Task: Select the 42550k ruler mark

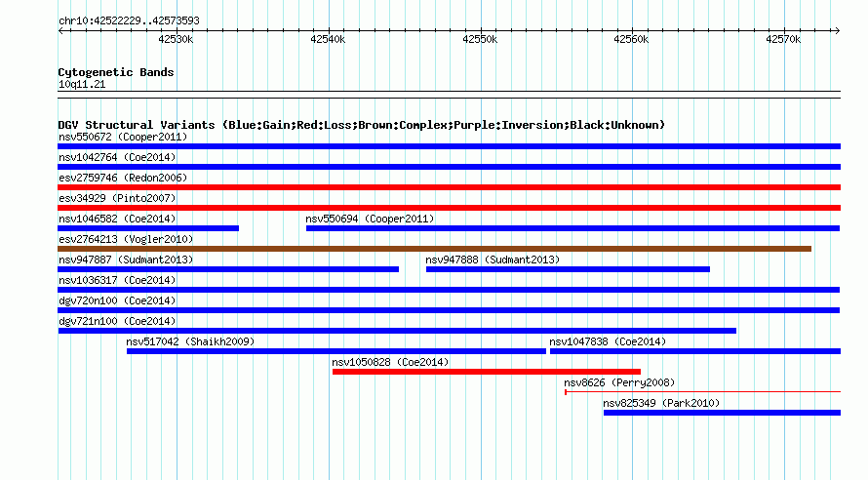Action: [x=480, y=39]
